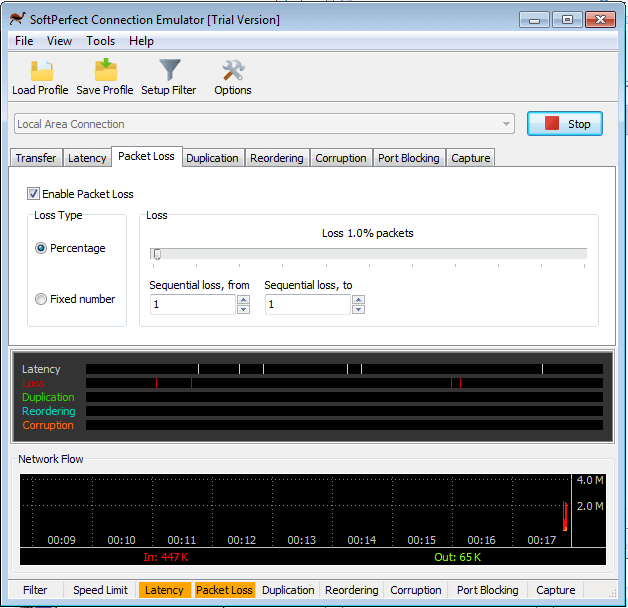Screen dimensions: 628x608
Task: Maximize the Connection Emulator window
Action: 567,20
